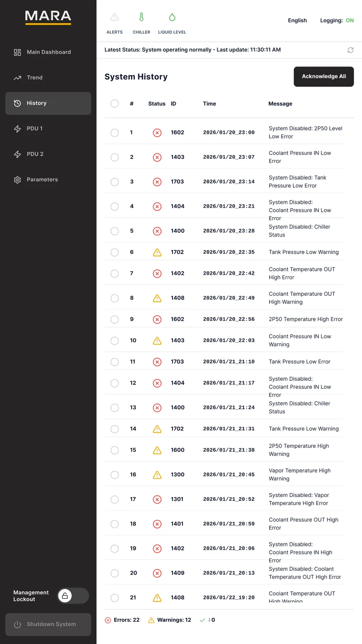Click the error icon in row 2
362x644 pixels.
(x=157, y=157)
